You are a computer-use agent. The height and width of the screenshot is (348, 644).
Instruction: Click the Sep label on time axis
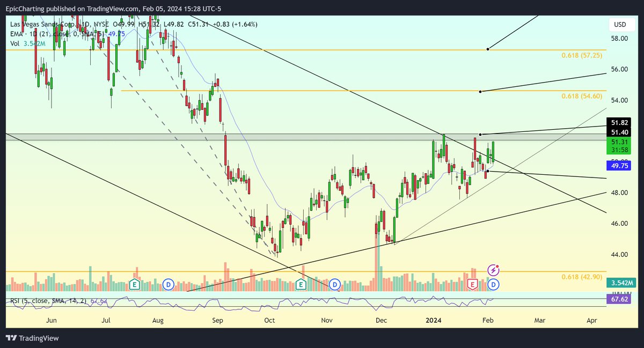217,320
